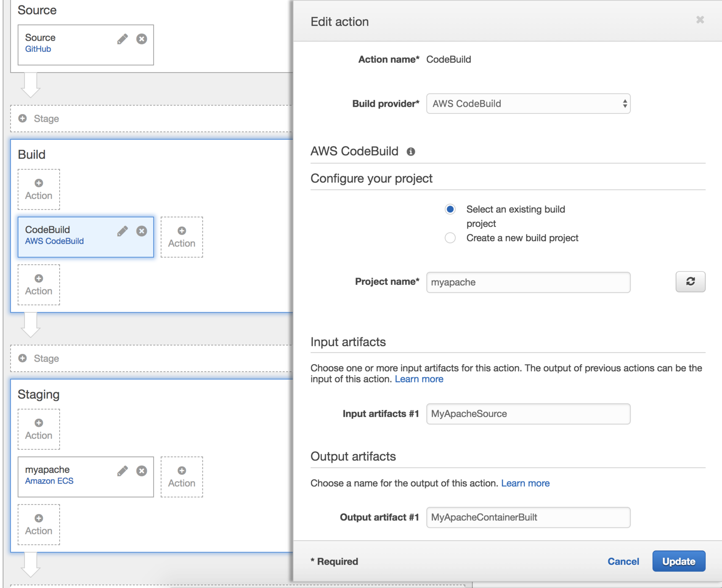Edit the CodeBuild action with pencil icon
This screenshot has height=588, width=722.
pos(122,231)
